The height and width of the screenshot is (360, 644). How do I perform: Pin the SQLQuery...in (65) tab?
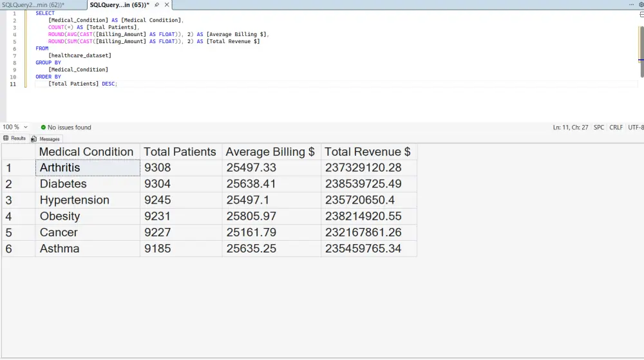click(x=157, y=5)
